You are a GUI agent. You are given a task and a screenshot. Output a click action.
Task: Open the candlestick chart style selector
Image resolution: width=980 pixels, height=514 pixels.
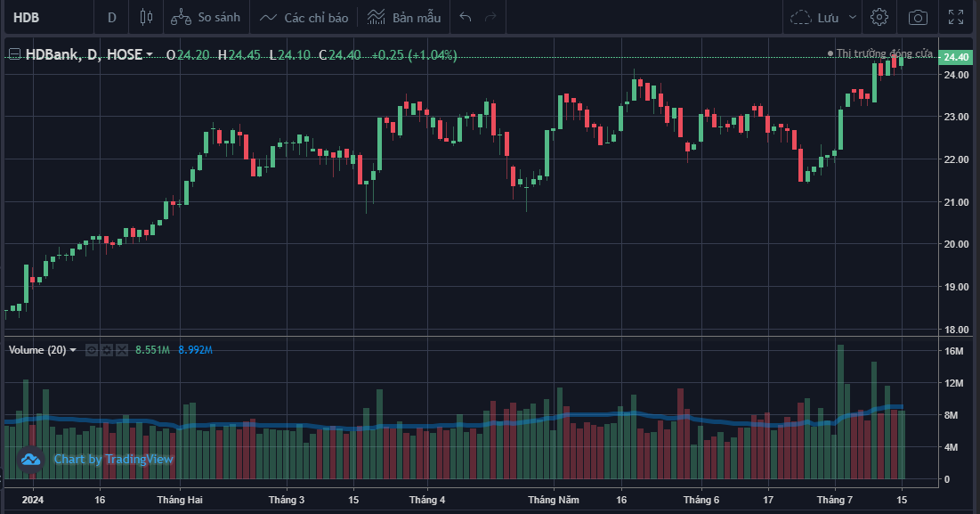pyautogui.click(x=147, y=17)
